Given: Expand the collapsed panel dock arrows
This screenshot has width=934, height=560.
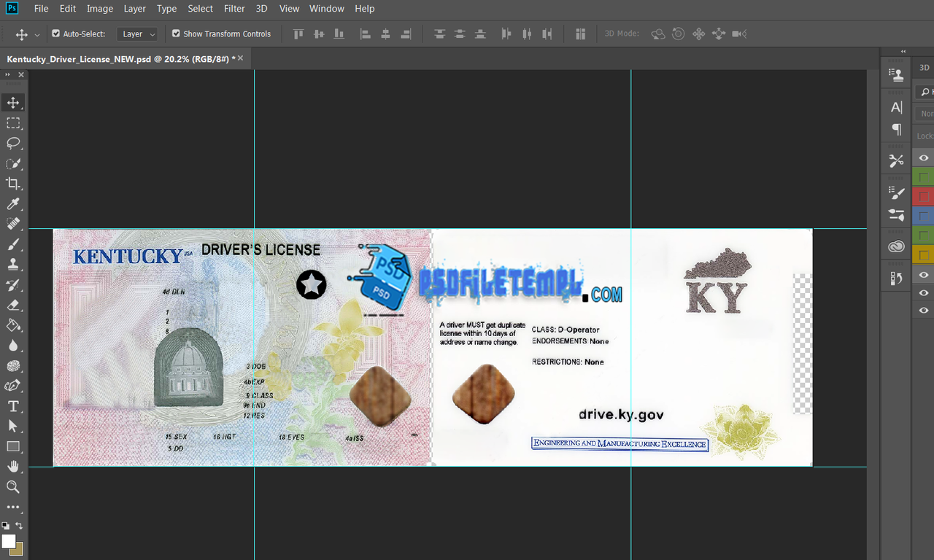Looking at the screenshot, I should (903, 51).
